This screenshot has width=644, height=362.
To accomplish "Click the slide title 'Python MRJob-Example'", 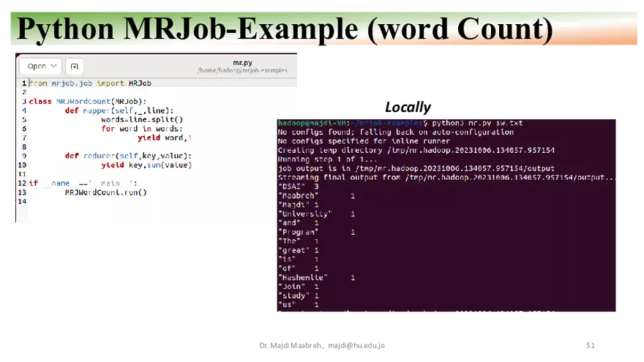I will 185,29.
